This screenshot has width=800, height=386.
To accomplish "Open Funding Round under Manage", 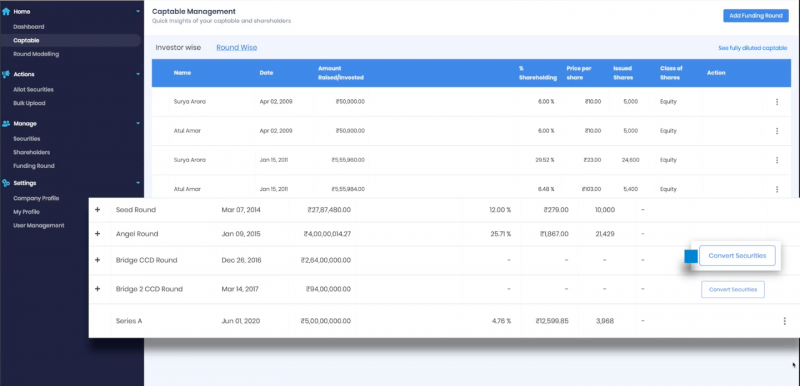I will tap(34, 166).
